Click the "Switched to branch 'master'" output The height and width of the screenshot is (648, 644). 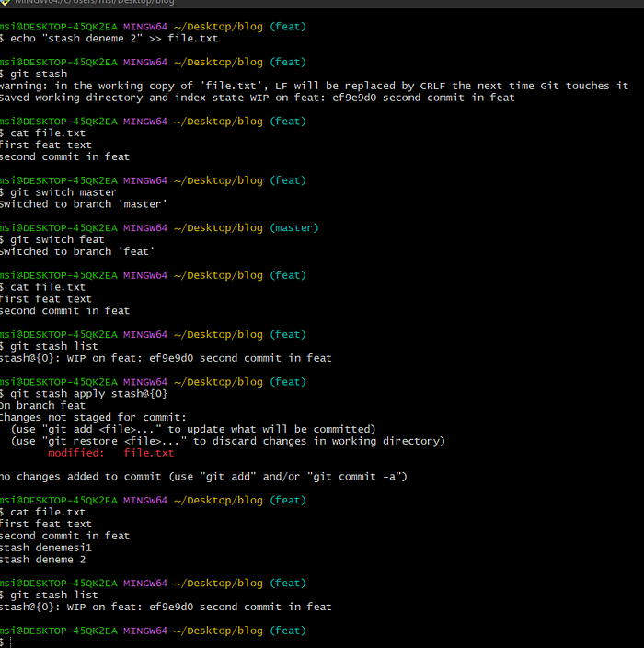[83, 204]
